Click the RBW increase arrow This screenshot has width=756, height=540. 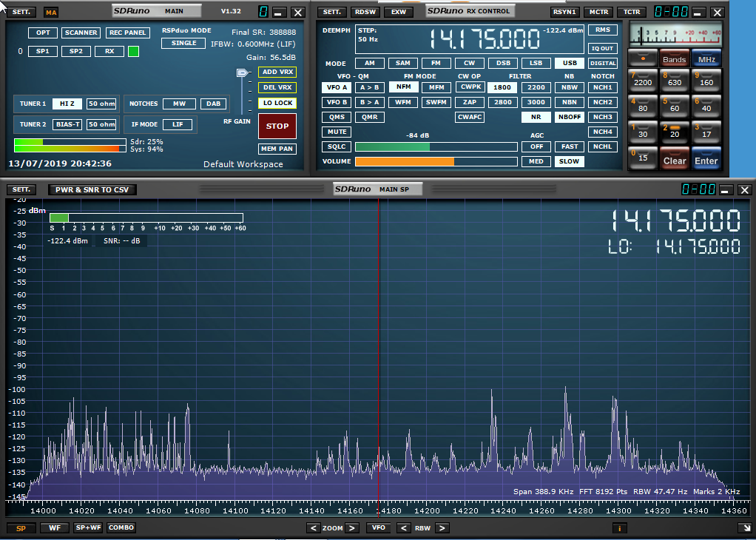(x=442, y=528)
